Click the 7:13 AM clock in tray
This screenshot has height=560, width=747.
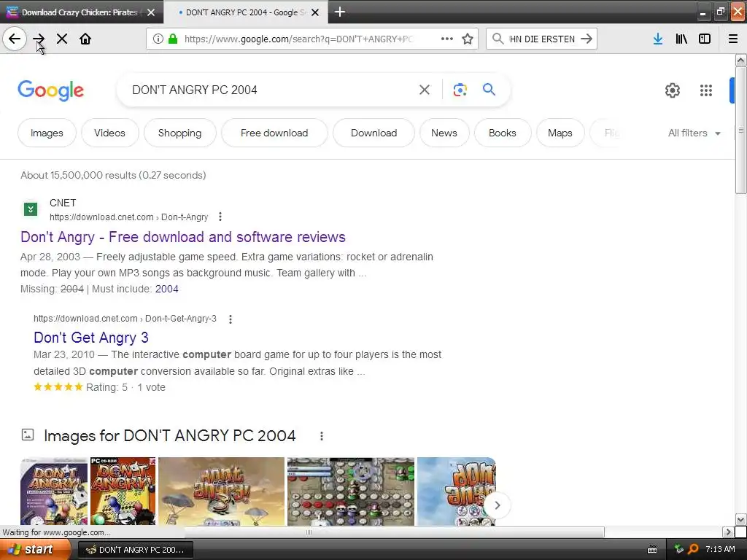720,549
